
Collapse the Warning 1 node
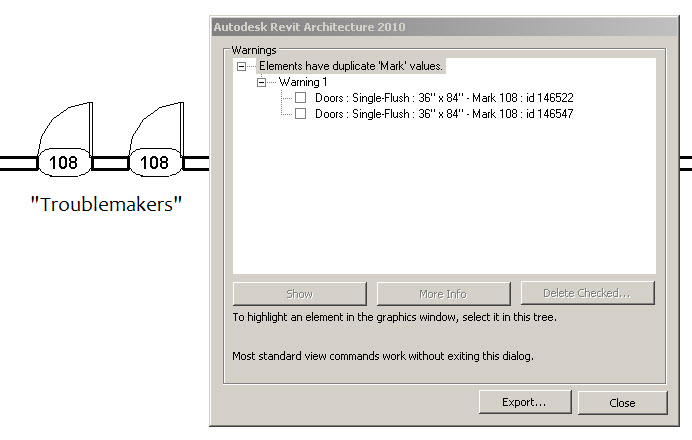261,83
